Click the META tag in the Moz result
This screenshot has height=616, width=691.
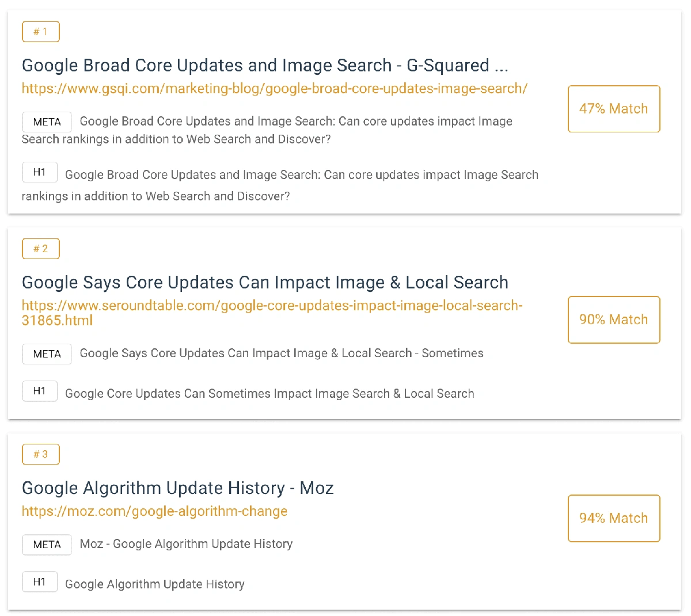47,545
